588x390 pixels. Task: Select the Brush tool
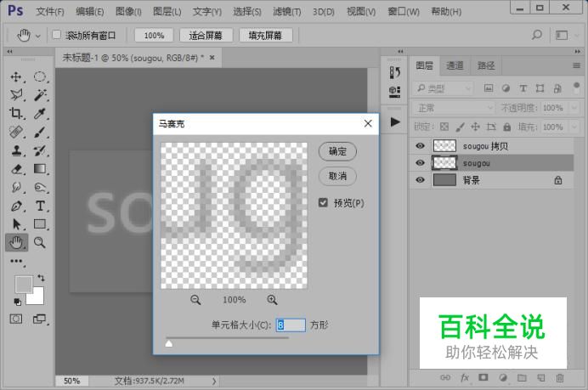pos(40,132)
